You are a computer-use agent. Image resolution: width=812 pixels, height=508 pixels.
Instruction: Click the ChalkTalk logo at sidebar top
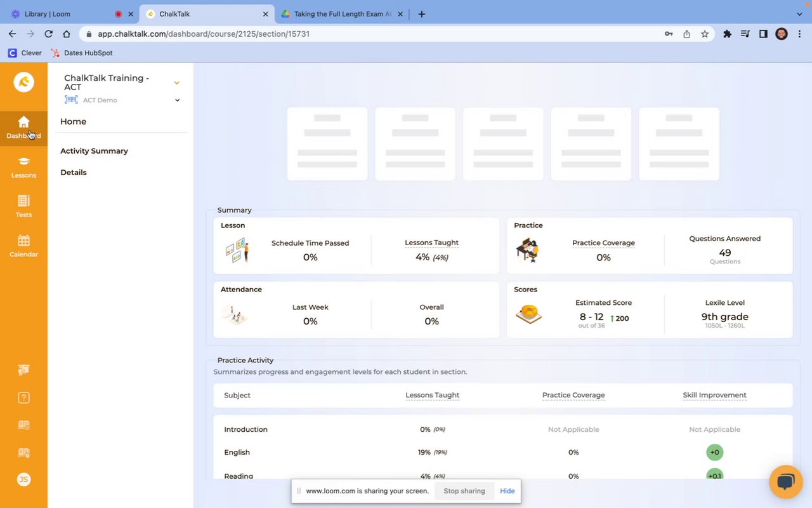point(23,82)
